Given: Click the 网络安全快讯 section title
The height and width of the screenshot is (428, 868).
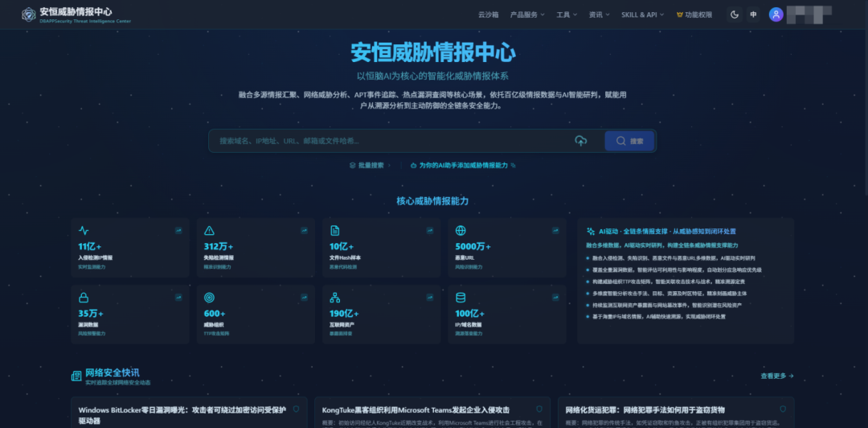Looking at the screenshot, I should coord(113,372).
